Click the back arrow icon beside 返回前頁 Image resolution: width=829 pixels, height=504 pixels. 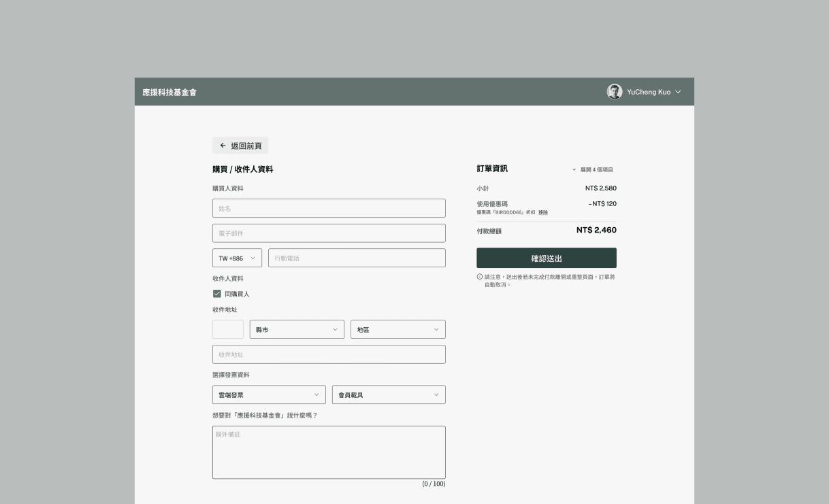click(223, 145)
